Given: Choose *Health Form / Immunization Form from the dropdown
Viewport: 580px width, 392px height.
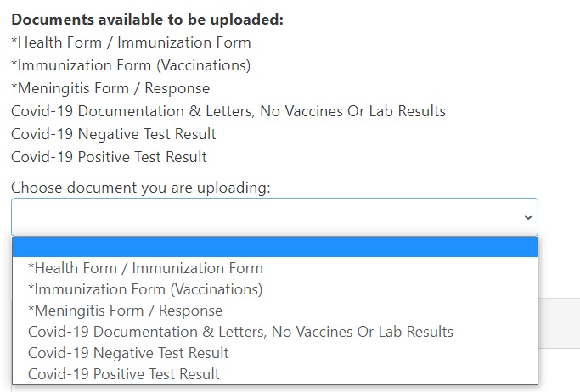Looking at the screenshot, I should [145, 268].
